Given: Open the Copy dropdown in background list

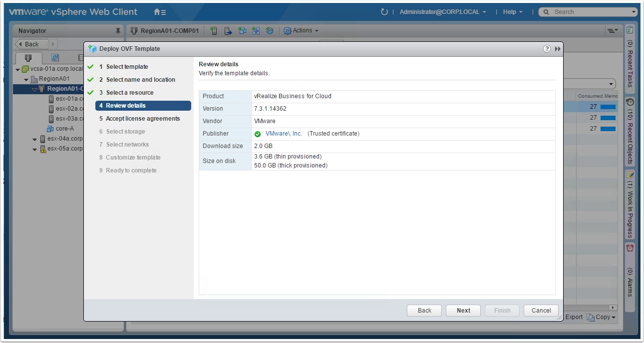Looking at the screenshot, I should (601, 317).
